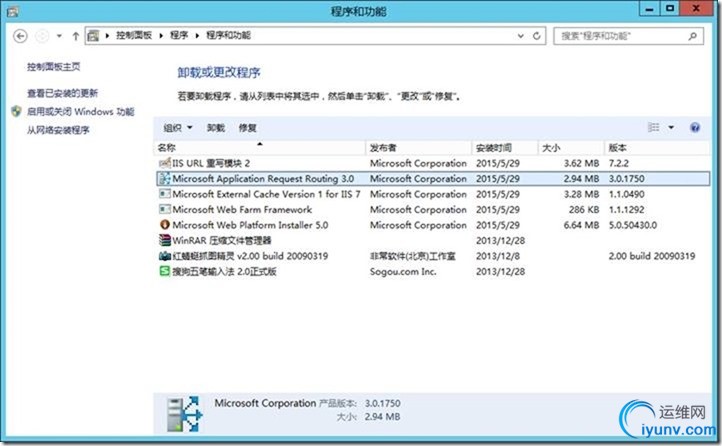Click 程序和功能 breadcrumb in address bar
The width and height of the screenshot is (722, 446).
point(228,35)
